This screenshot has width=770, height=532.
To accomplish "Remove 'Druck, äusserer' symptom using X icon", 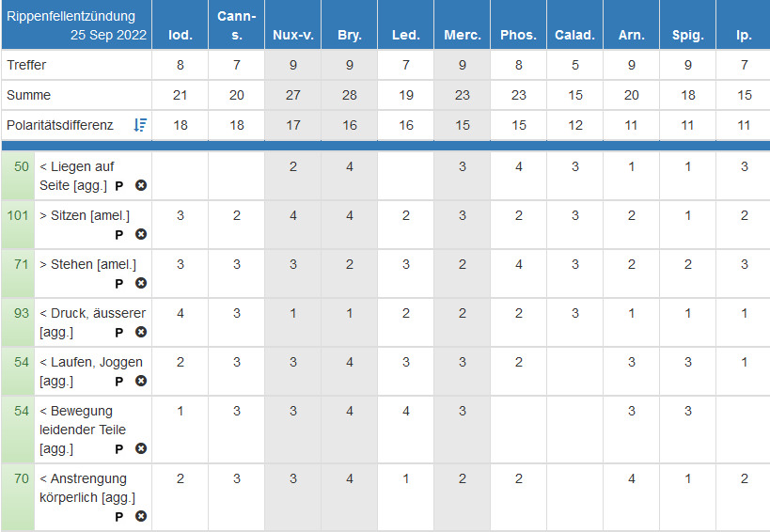I will [141, 332].
